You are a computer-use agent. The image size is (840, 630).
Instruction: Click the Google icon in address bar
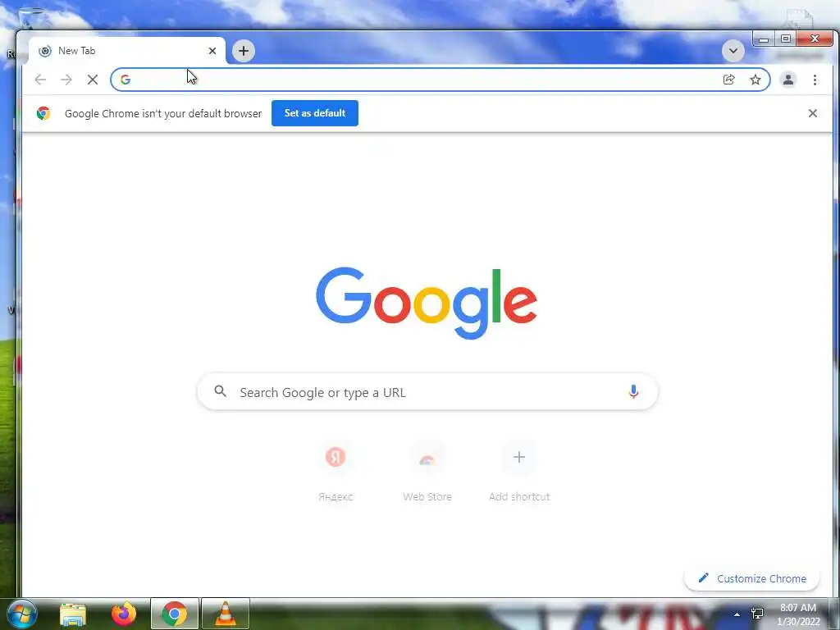tap(126, 80)
